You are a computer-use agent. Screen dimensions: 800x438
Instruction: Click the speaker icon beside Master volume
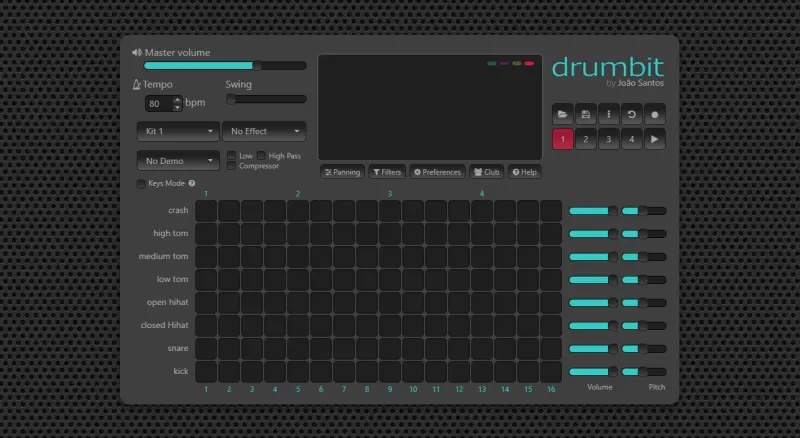click(137, 52)
